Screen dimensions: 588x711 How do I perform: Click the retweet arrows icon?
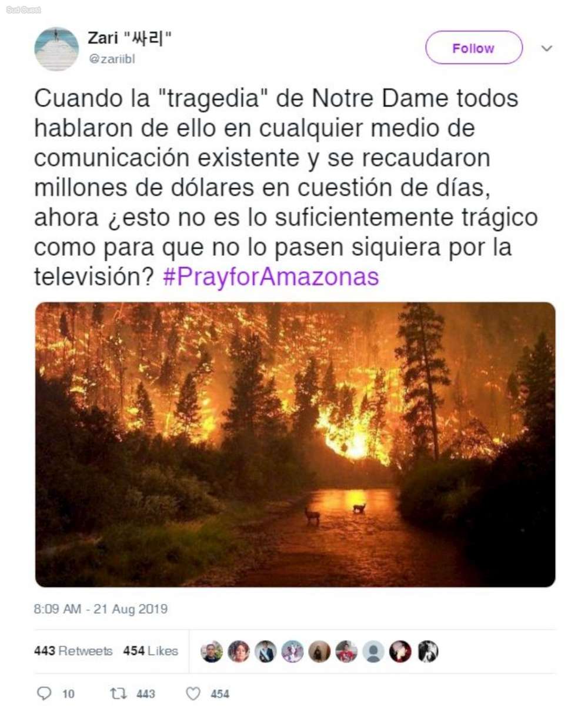point(119,694)
